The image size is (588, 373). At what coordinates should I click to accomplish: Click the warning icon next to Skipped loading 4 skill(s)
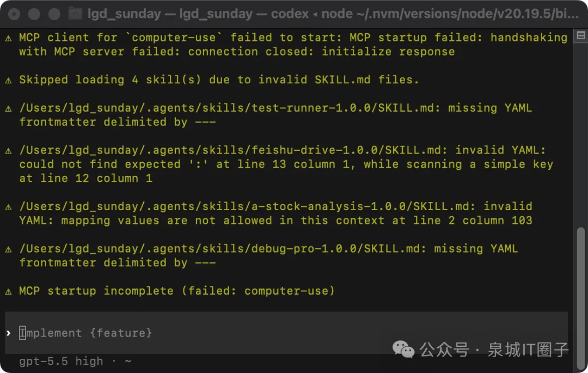point(8,80)
